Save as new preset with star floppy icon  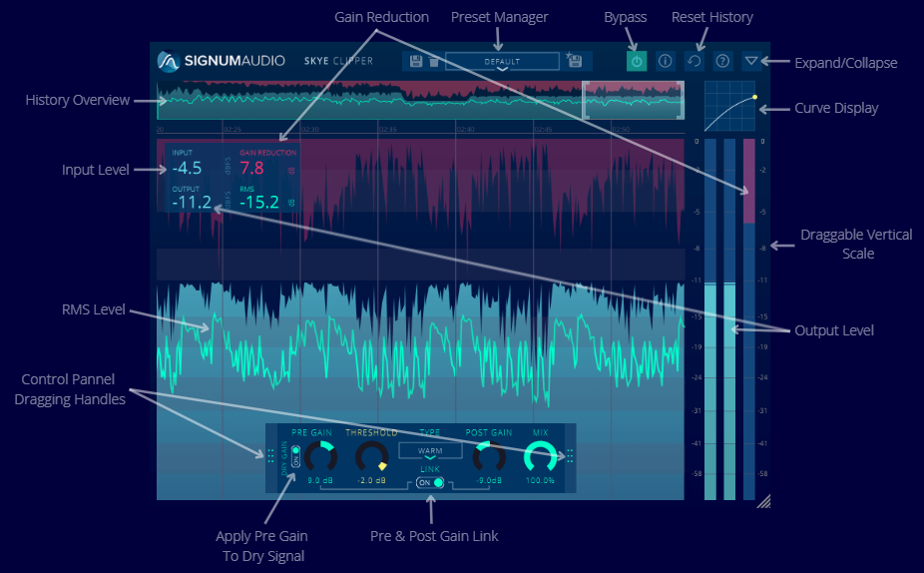(x=575, y=61)
